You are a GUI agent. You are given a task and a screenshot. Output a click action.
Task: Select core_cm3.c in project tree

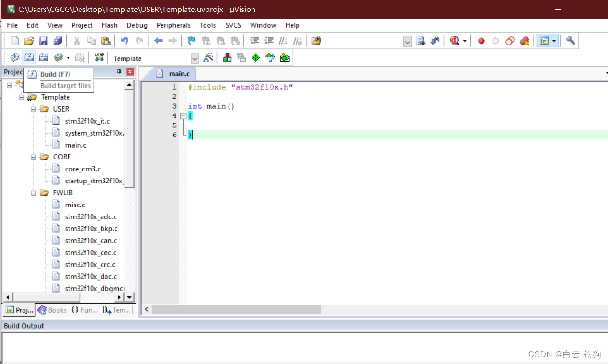click(82, 169)
